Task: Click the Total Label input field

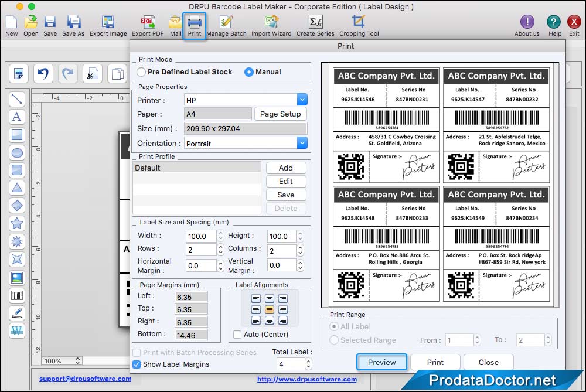Action: (x=291, y=364)
